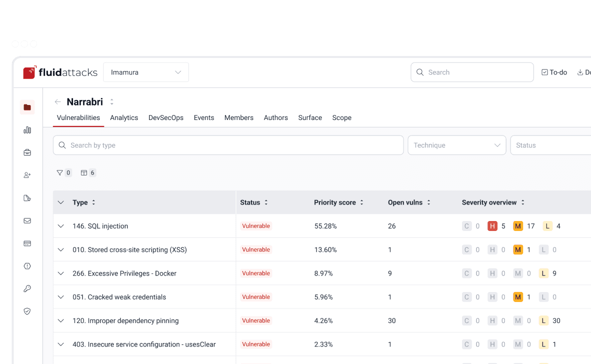Click the Medium badge for SQL injection row

tap(518, 226)
